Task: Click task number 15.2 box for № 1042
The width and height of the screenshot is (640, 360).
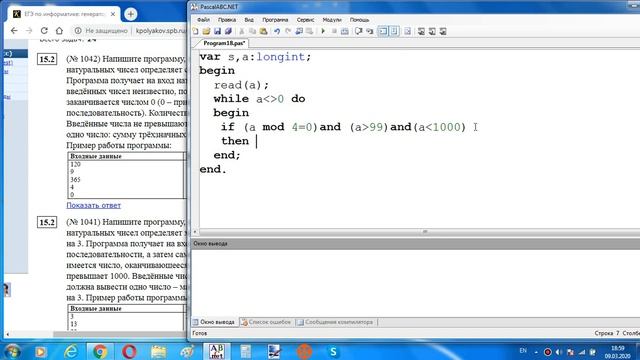Action: [x=47, y=59]
